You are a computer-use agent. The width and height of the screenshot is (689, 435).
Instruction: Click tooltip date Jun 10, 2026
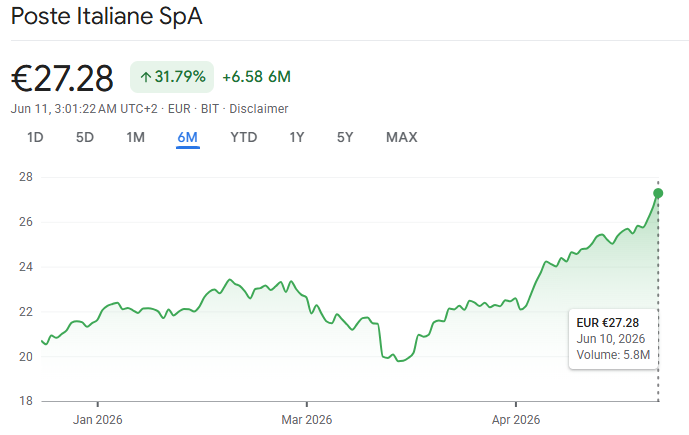tap(611, 339)
